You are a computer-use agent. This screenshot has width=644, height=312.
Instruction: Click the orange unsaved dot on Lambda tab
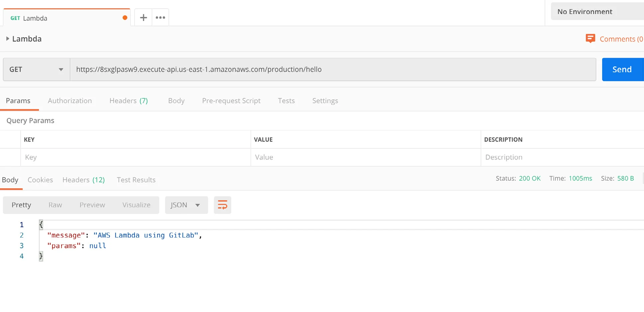point(125,18)
